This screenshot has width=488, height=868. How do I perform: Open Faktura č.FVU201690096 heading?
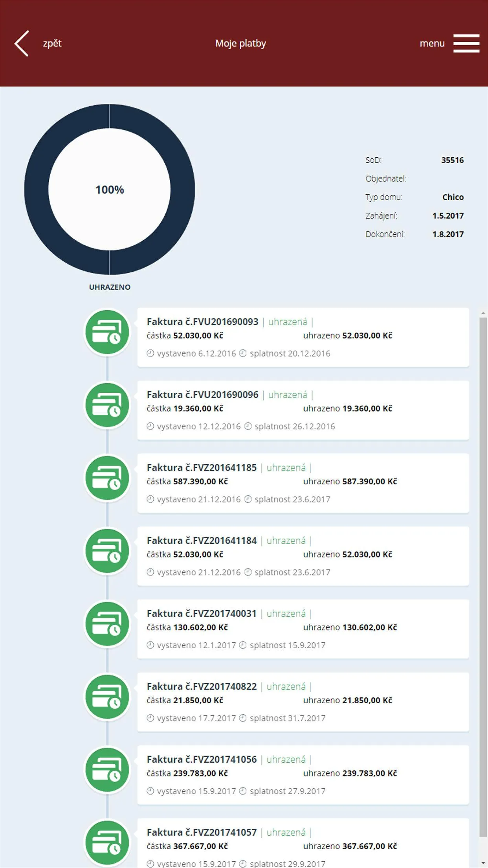click(202, 395)
